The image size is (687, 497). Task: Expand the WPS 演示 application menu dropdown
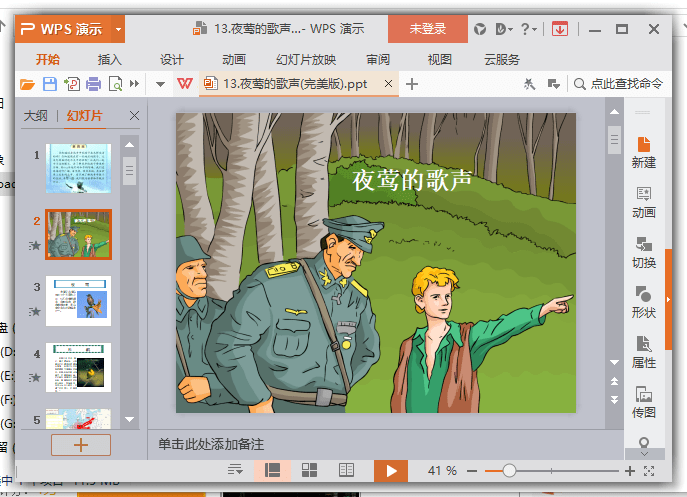point(119,29)
